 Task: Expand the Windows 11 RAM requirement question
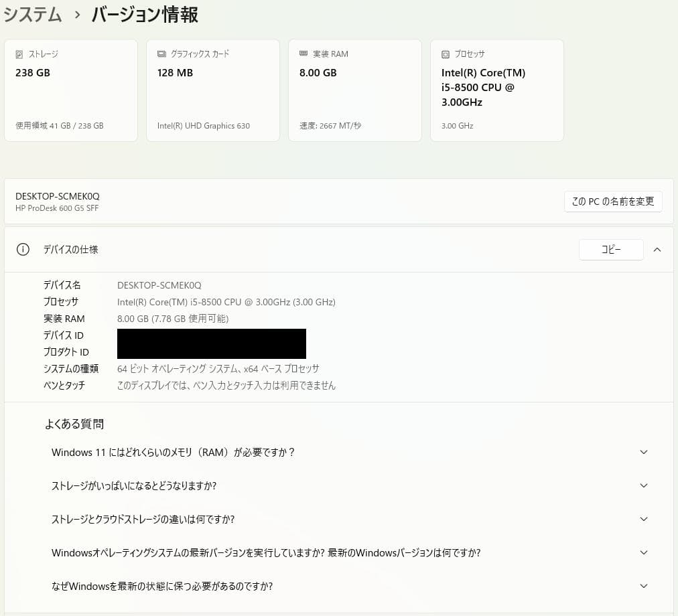tap(644, 452)
